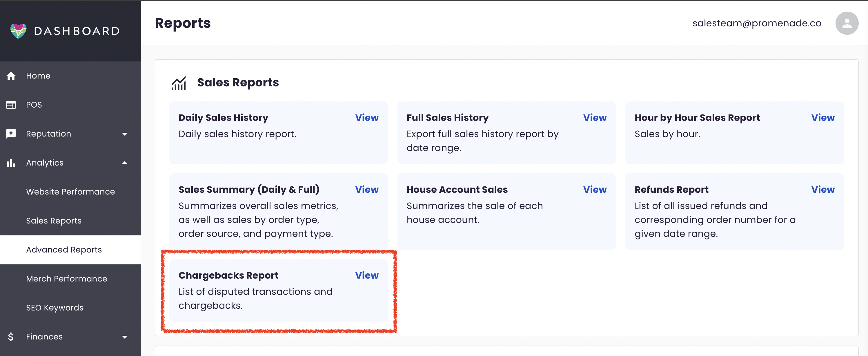This screenshot has height=356, width=868.
Task: View the Refunds Report
Action: point(822,189)
